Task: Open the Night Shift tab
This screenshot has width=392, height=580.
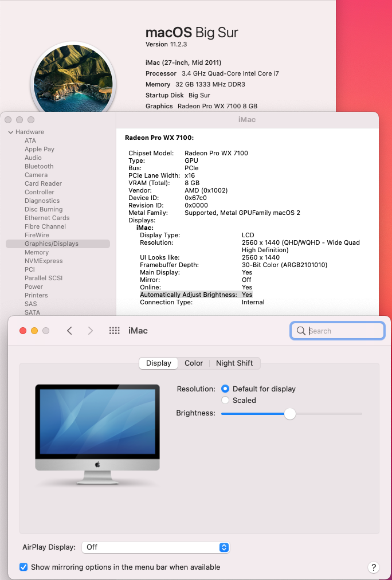Action: pyautogui.click(x=234, y=363)
